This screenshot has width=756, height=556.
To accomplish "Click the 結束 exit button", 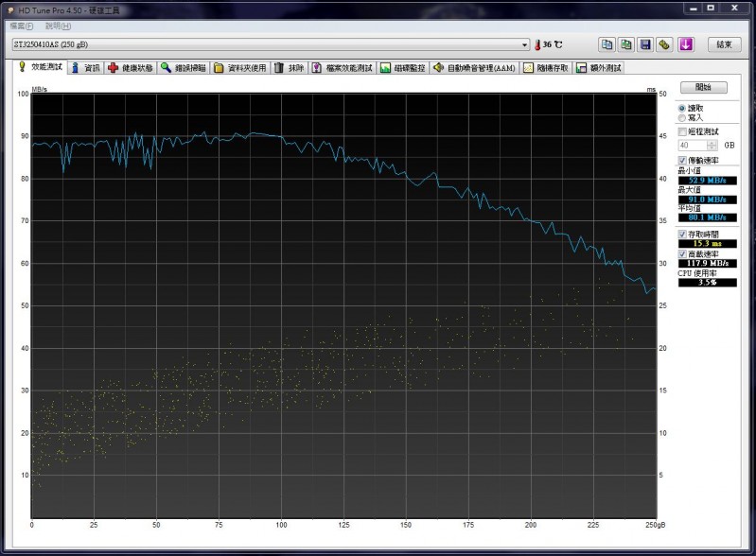I will pyautogui.click(x=724, y=44).
